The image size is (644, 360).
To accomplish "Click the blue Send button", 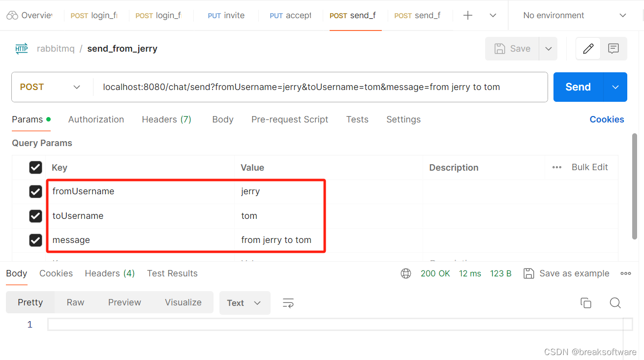I will point(578,87).
